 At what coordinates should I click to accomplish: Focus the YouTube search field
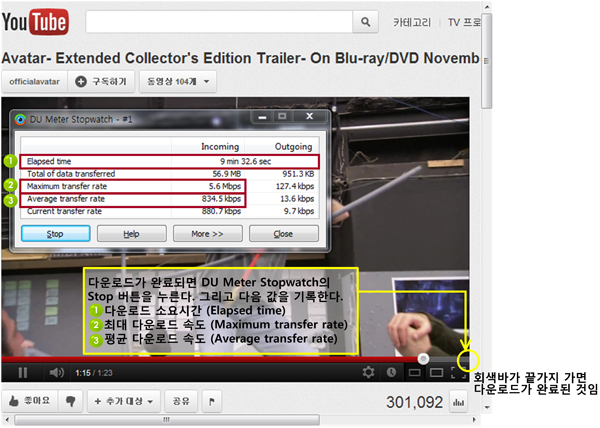point(219,22)
